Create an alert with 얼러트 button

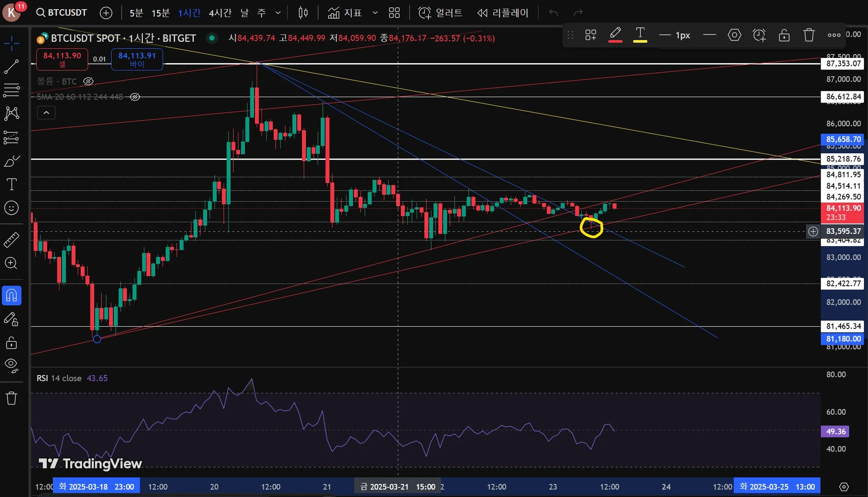click(x=440, y=13)
